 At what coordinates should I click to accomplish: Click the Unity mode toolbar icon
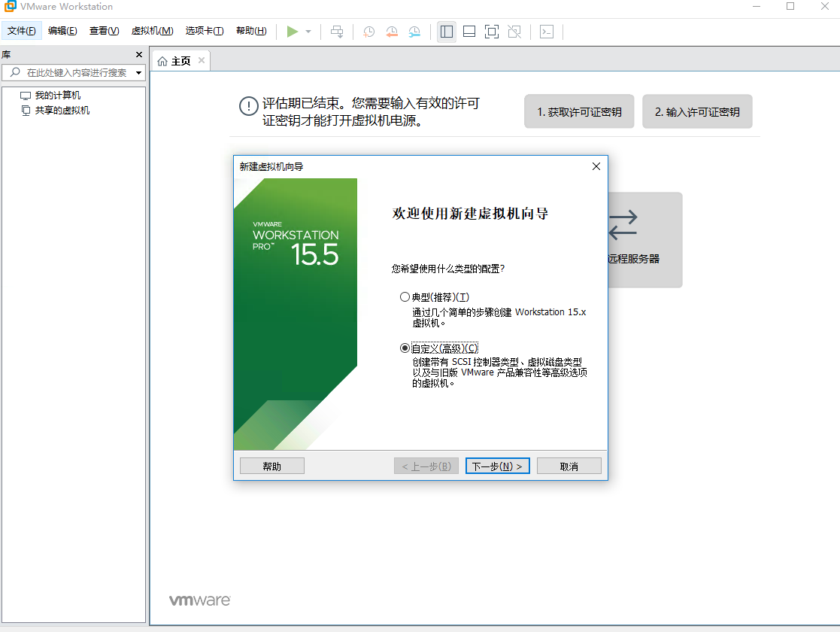coord(514,32)
